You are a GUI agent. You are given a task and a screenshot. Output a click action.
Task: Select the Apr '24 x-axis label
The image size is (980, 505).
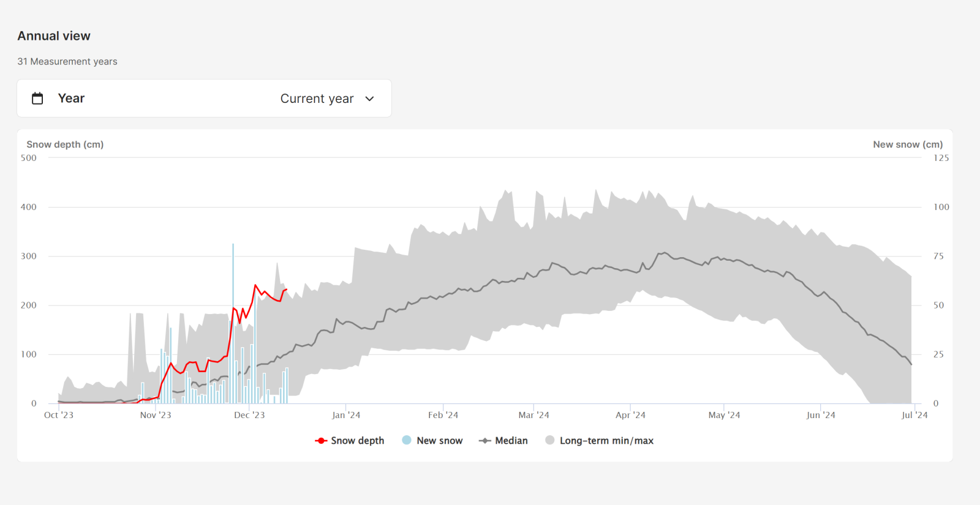(x=630, y=415)
